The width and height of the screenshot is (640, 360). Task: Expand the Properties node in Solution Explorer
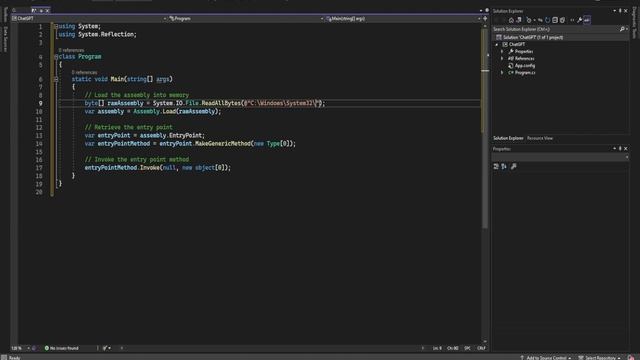pos(502,51)
